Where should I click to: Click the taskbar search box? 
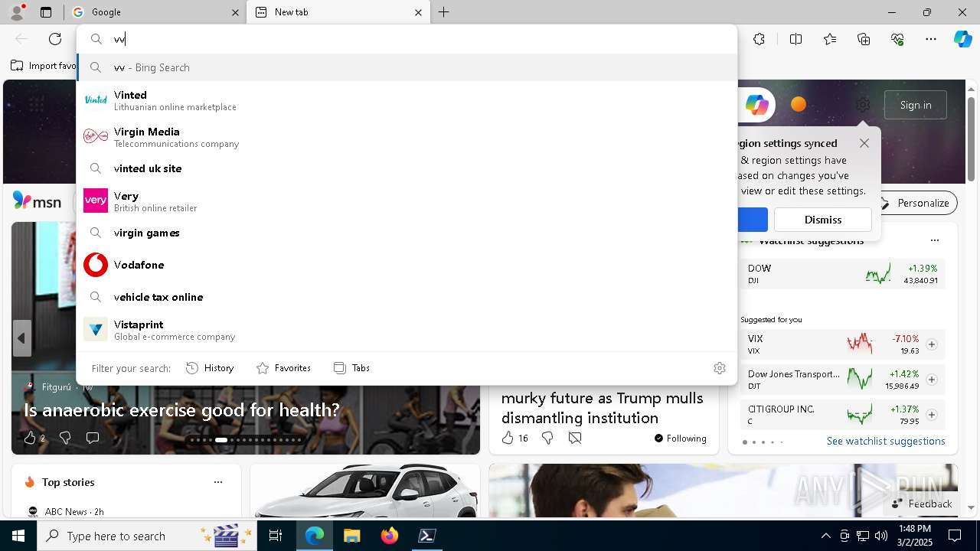148,536
